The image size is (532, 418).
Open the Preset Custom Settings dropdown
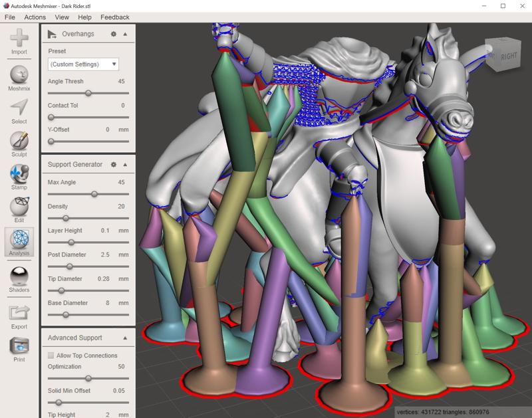point(83,64)
